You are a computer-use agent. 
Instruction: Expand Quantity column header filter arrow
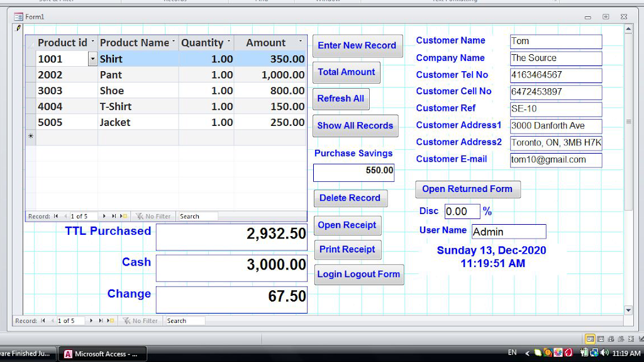click(229, 42)
